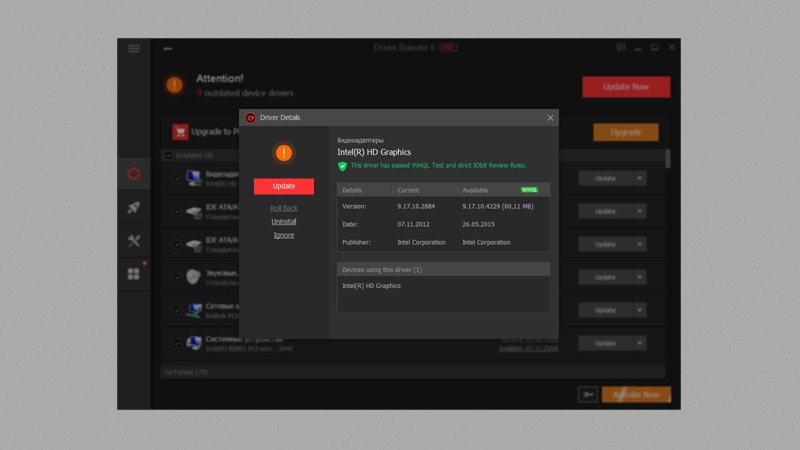Click current version 9.17.10.2884
The height and width of the screenshot is (450, 800).
(x=416, y=207)
